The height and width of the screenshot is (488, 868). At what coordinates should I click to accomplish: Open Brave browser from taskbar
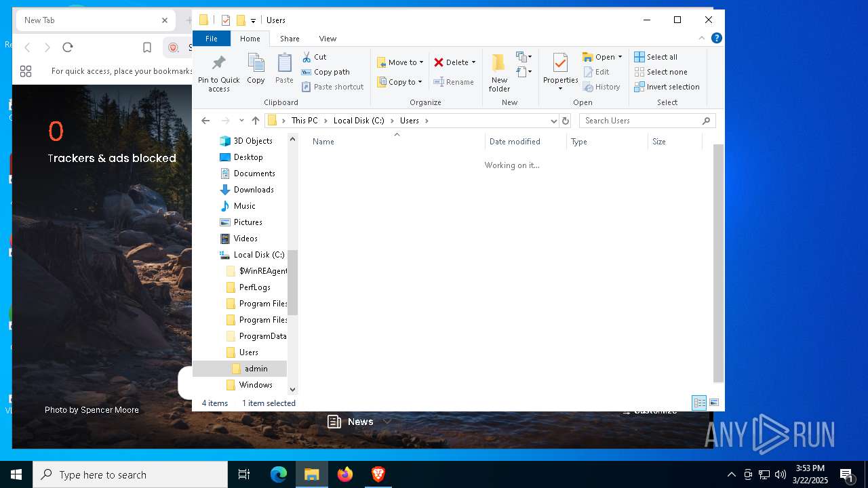[378, 474]
